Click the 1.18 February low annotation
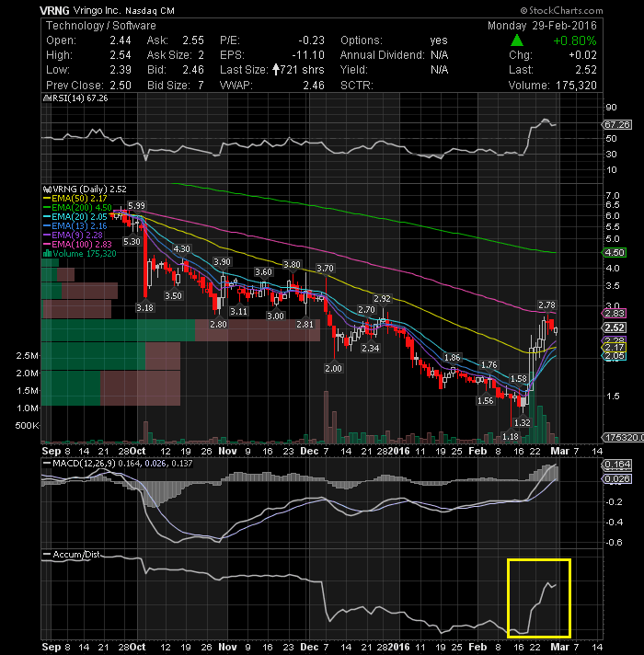This screenshot has width=644, height=655. (x=510, y=437)
